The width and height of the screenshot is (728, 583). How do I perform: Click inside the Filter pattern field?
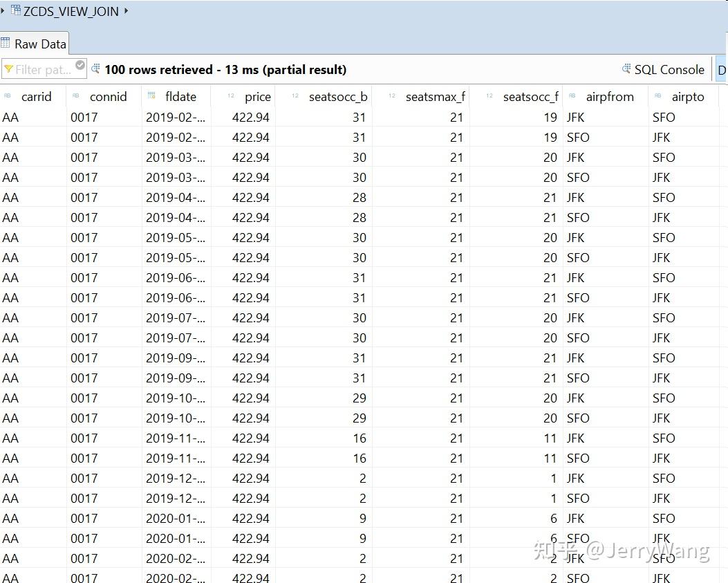[41, 68]
